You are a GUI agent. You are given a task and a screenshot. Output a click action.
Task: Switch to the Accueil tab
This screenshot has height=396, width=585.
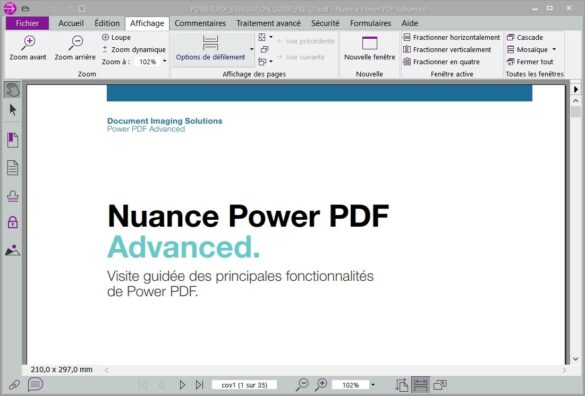pyautogui.click(x=71, y=23)
